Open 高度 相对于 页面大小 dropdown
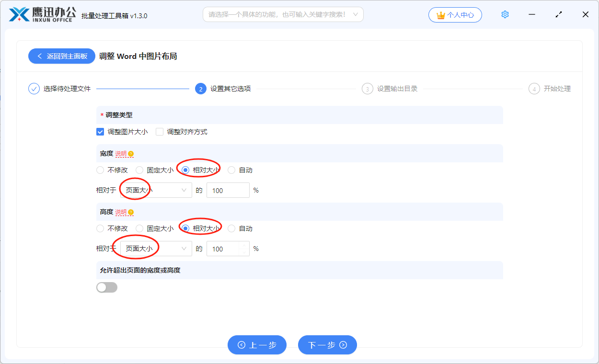 point(156,249)
